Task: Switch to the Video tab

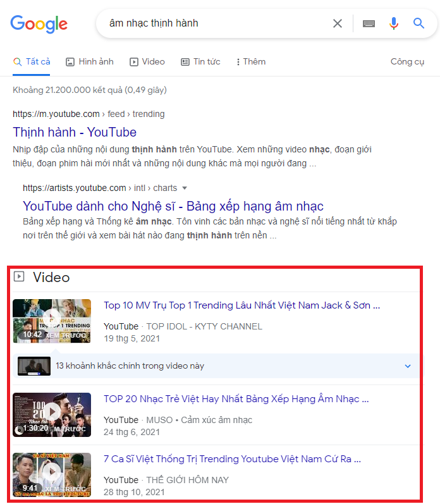Action: 147,61
